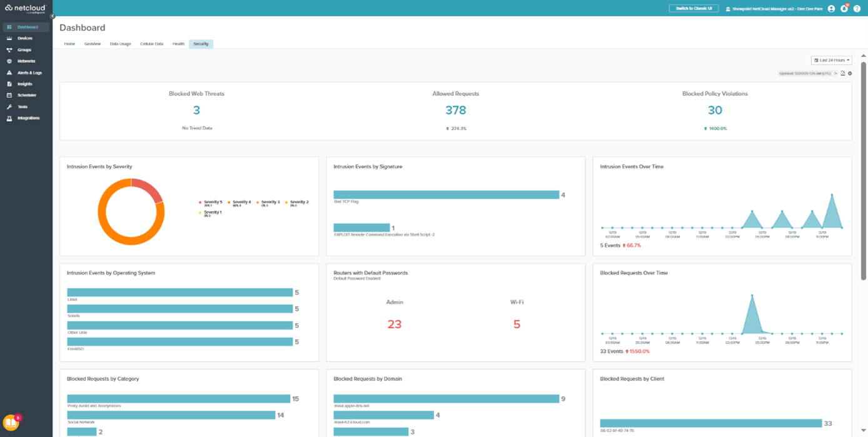
Task: Switch to the GeoView tab
Action: 93,44
